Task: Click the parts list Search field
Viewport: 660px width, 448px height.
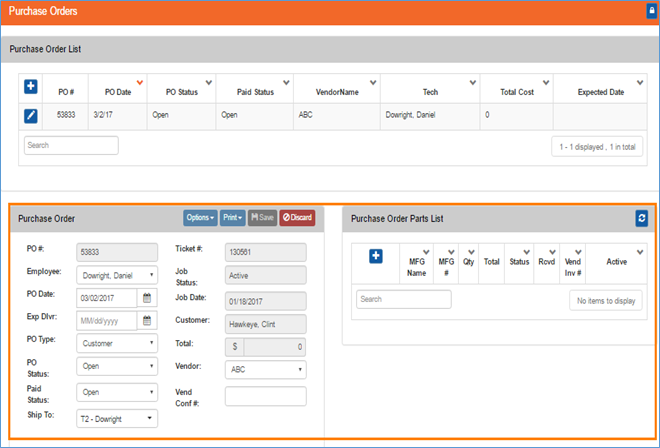Action: (x=404, y=299)
